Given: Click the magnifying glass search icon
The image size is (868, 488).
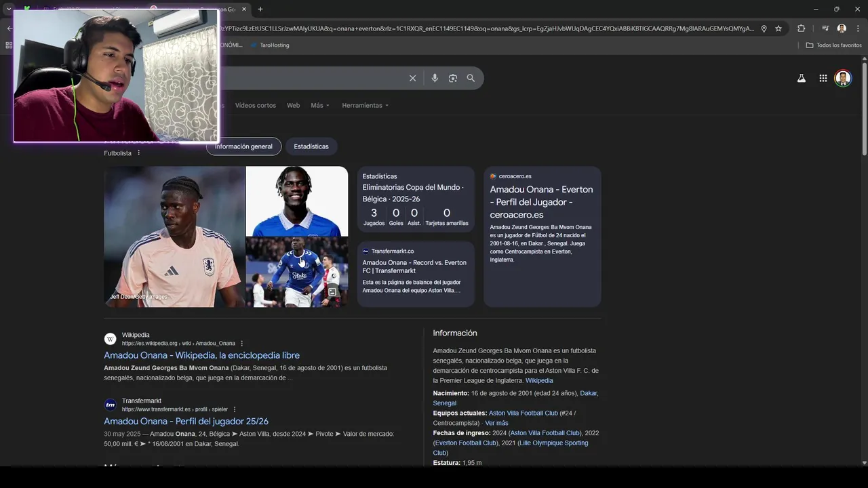Looking at the screenshot, I should [471, 78].
